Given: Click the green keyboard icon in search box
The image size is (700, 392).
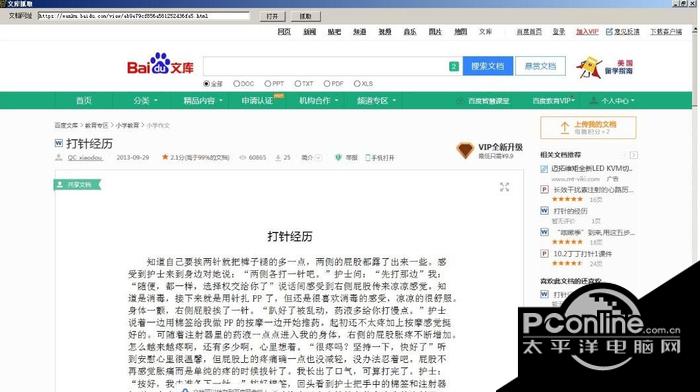Looking at the screenshot, I should coord(454,67).
